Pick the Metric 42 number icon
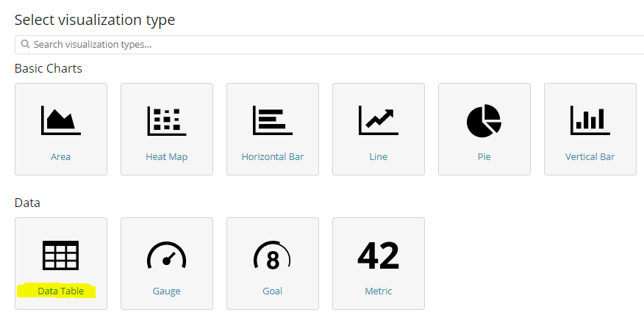Screen dimensions: 644x323 pos(379,255)
